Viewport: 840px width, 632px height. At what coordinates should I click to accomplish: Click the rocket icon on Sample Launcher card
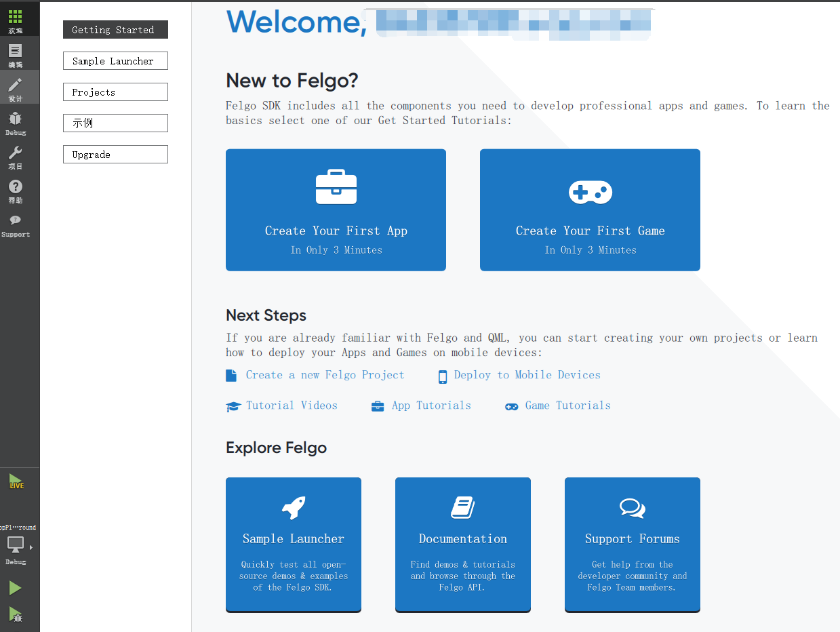[294, 508]
